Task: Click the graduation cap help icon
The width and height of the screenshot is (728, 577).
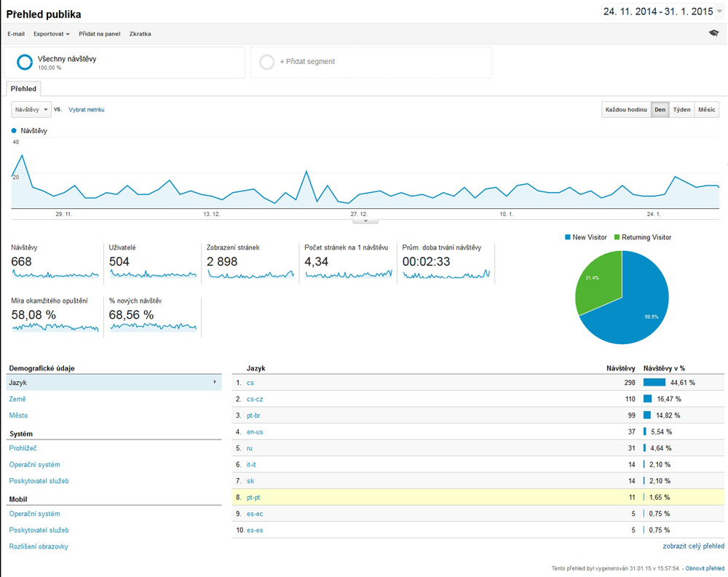Action: (x=713, y=33)
